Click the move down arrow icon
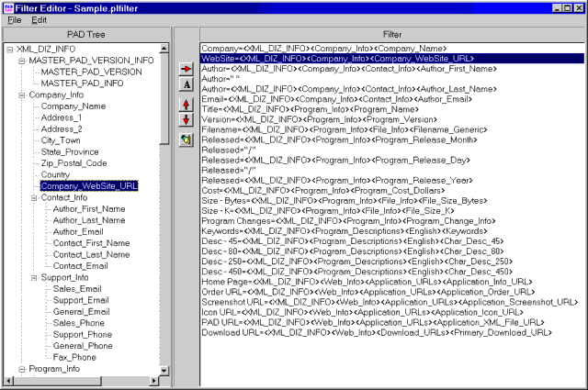 [187, 121]
